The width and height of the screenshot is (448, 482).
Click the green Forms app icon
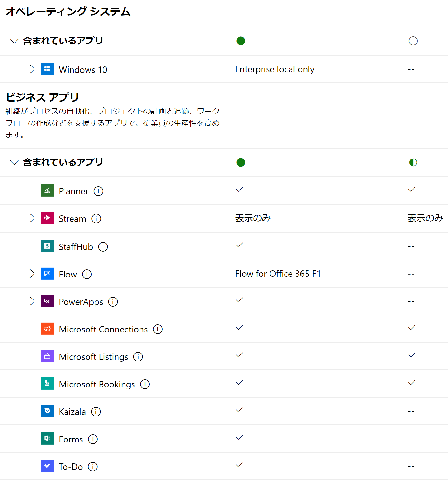[47, 439]
